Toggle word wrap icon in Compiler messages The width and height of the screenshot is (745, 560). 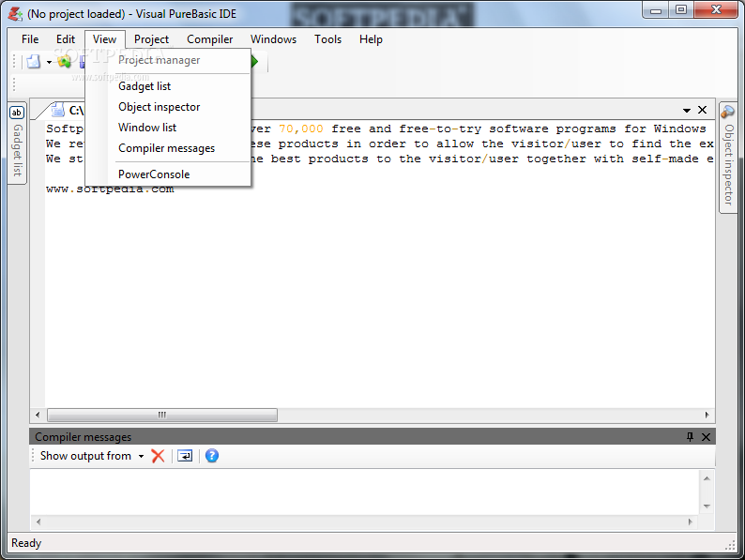[185, 456]
